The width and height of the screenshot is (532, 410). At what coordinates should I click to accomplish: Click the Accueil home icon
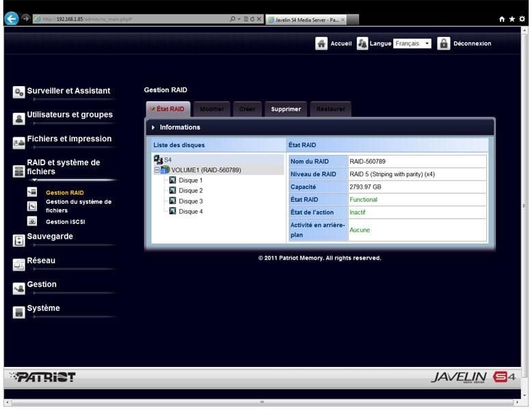point(321,44)
